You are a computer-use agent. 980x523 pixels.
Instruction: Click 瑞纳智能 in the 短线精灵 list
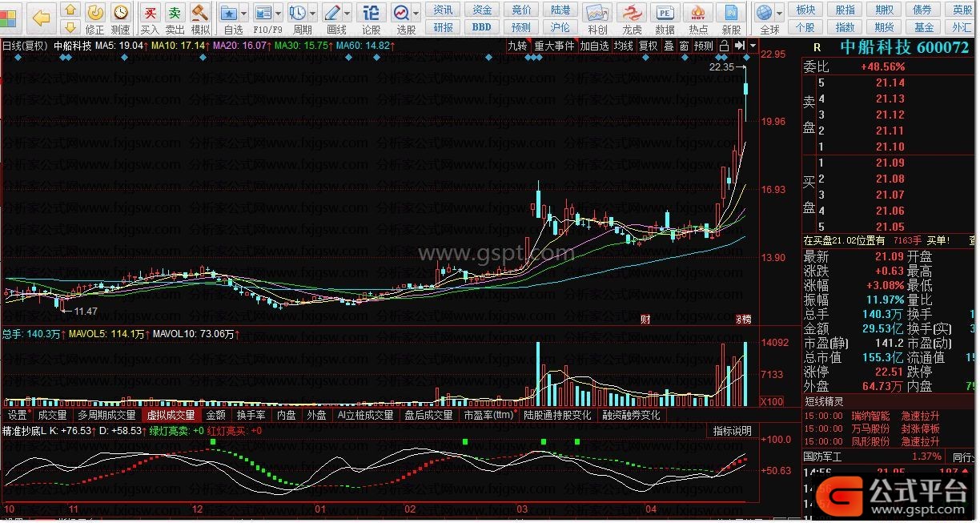pos(870,416)
